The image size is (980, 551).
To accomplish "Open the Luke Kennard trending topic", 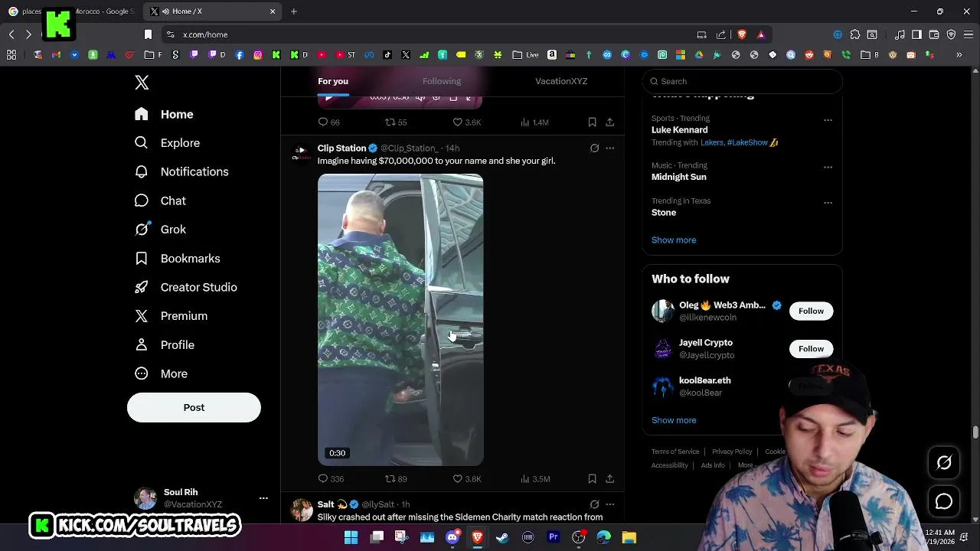I will pyautogui.click(x=679, y=130).
